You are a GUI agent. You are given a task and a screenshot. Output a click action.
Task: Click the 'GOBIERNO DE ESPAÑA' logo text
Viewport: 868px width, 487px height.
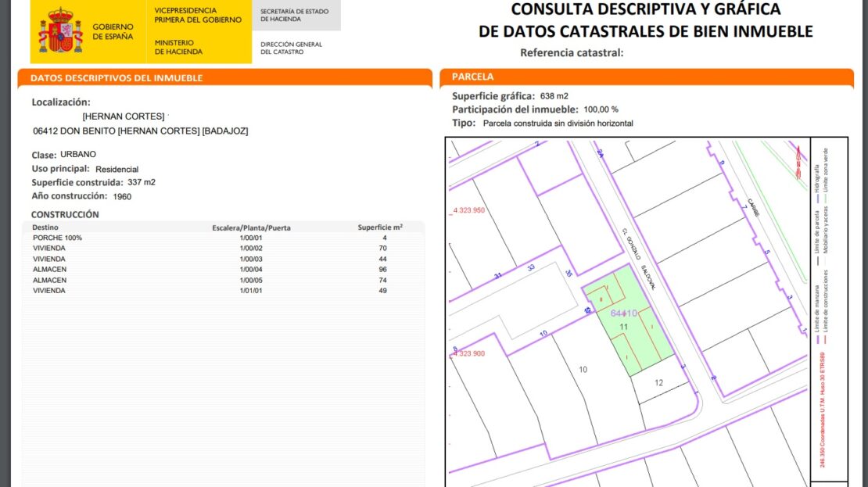113,31
